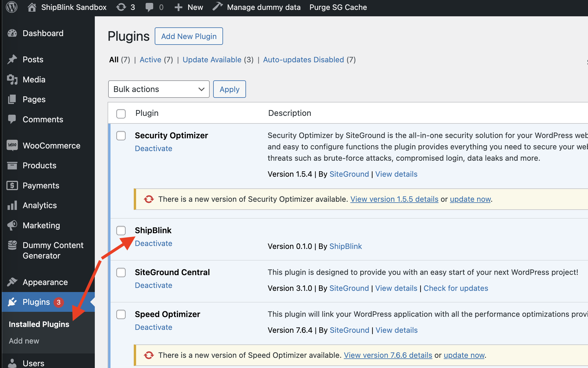Viewport: 588px width, 368px height.
Task: Click the Plugin column header
Action: (x=147, y=113)
